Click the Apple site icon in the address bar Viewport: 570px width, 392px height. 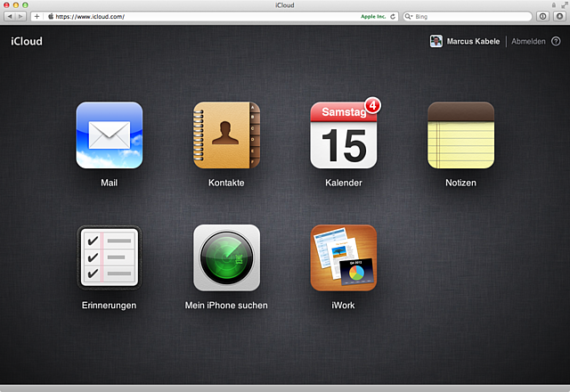click(x=51, y=16)
